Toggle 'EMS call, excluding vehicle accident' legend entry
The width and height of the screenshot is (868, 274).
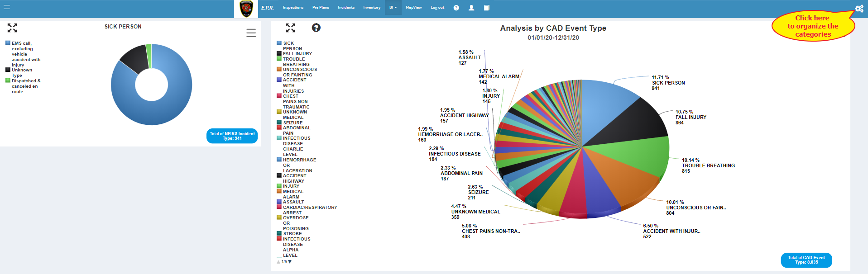tap(23, 54)
